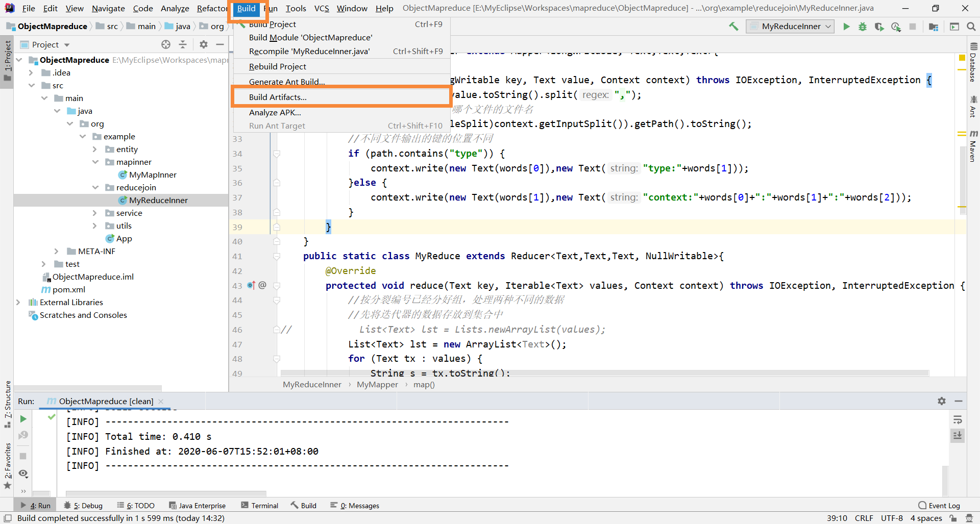Viewport: 980px width, 524px height.
Task: Expand the META-INF folder
Action: (x=57, y=251)
